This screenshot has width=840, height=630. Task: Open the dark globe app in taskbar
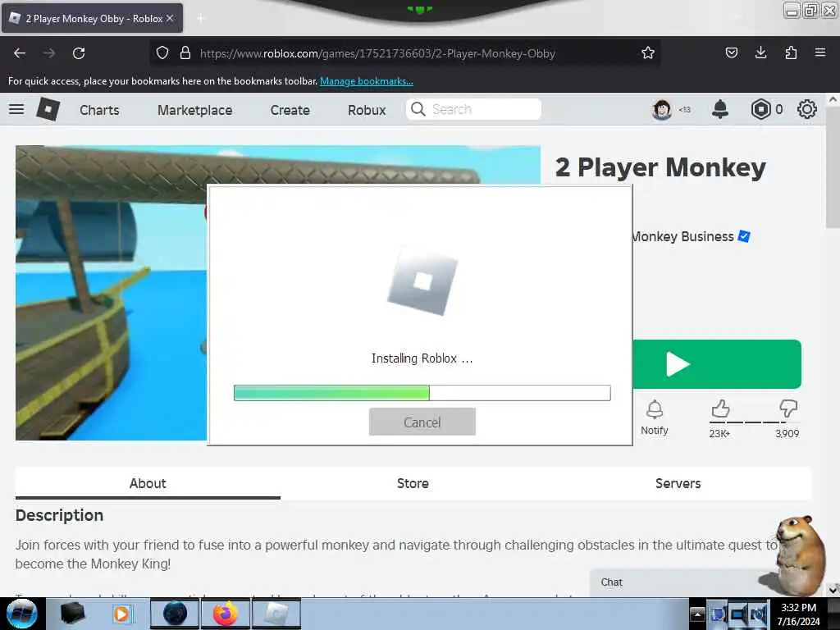coord(176,614)
